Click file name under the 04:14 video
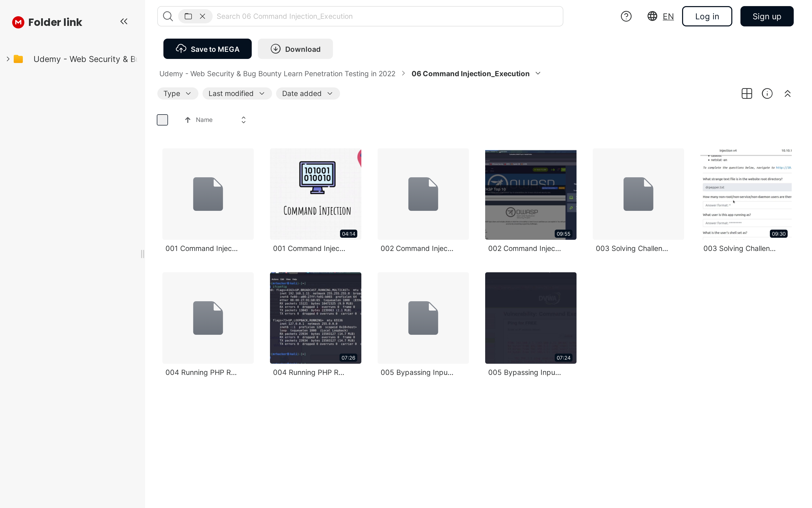This screenshot has width=812, height=508. (309, 249)
